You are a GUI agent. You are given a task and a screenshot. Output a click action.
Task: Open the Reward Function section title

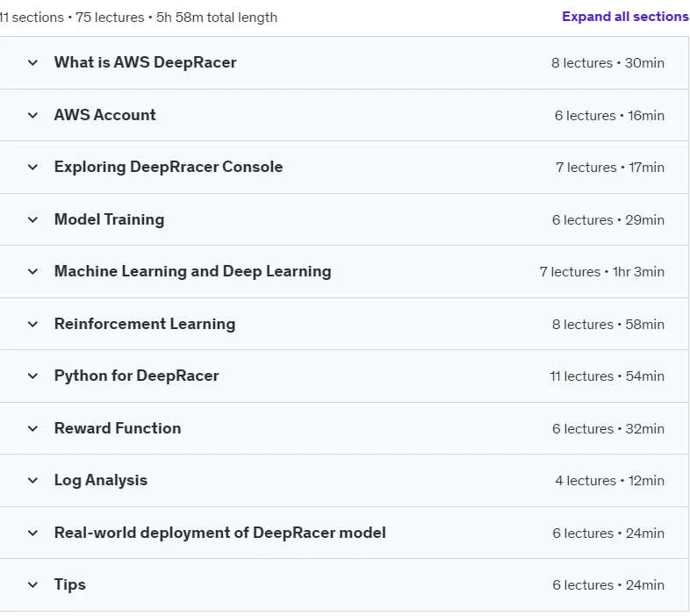[118, 428]
